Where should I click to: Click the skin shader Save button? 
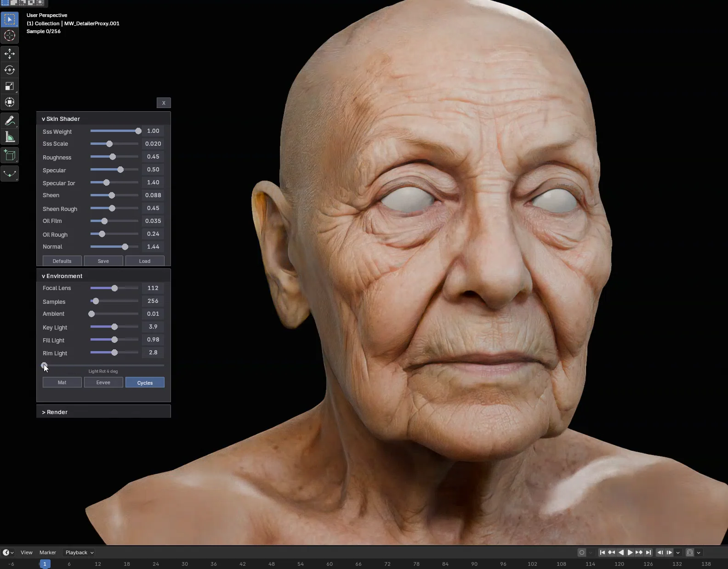coord(103,261)
